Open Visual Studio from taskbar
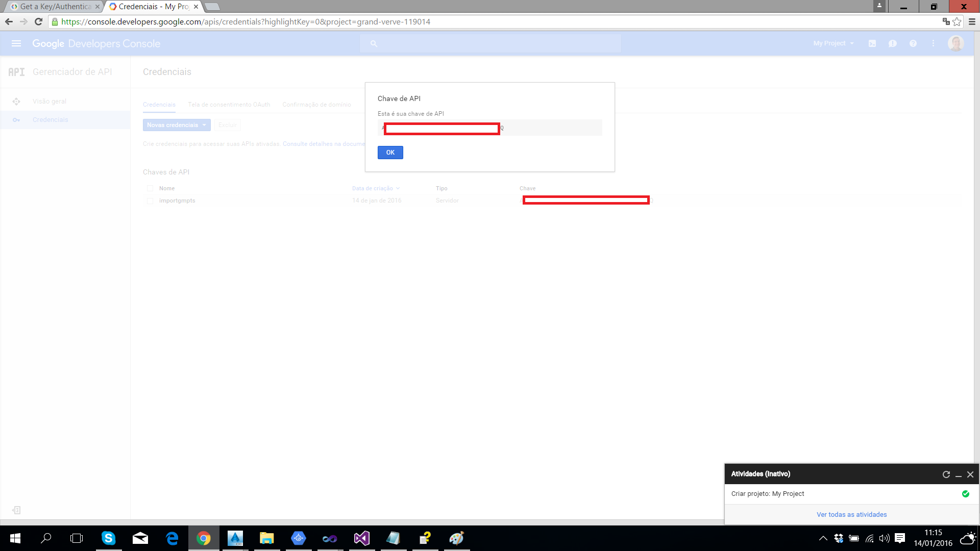This screenshot has height=551, width=980. 361,538
